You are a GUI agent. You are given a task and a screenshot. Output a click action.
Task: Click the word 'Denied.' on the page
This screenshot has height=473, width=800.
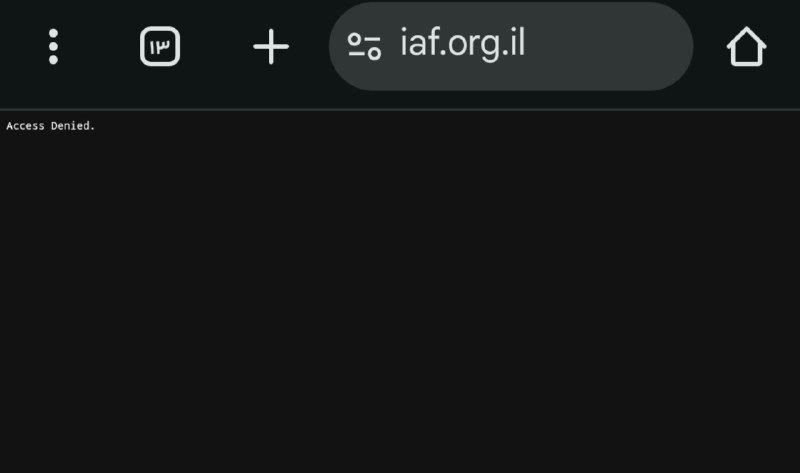[x=73, y=126]
